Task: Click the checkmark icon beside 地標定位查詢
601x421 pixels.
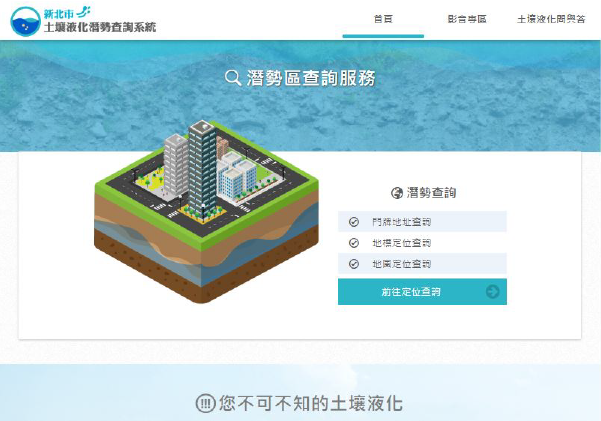Action: pos(354,243)
